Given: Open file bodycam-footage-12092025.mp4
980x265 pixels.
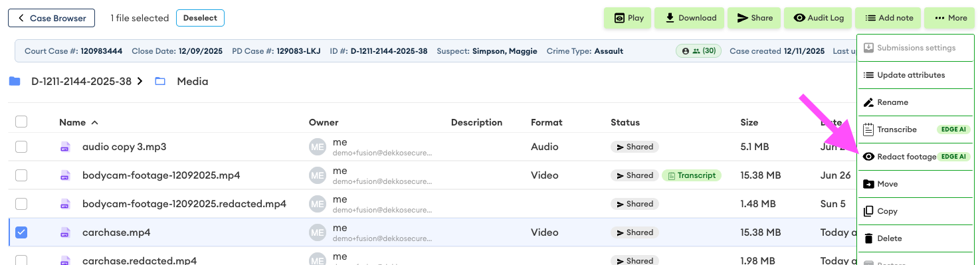Looking at the screenshot, I should click(161, 175).
